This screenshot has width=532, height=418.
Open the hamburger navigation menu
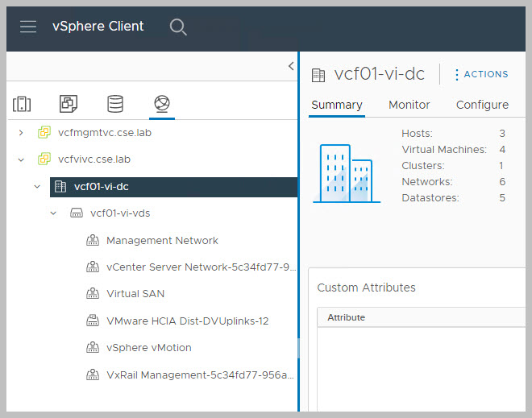tap(28, 27)
